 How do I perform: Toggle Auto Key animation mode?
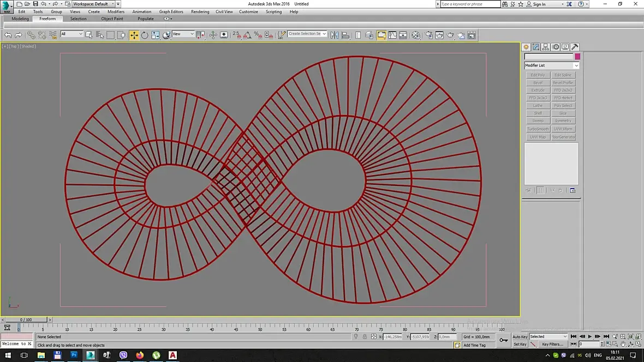[520, 337]
